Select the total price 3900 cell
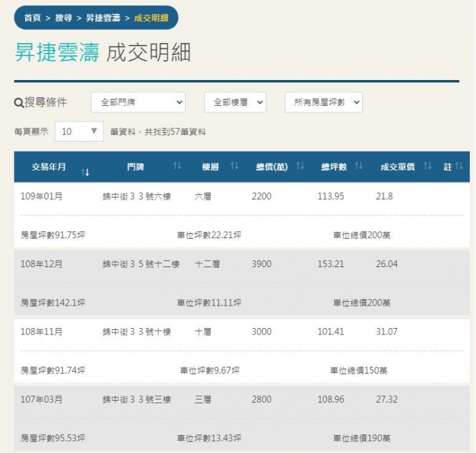This screenshot has width=476, height=453. [x=261, y=264]
